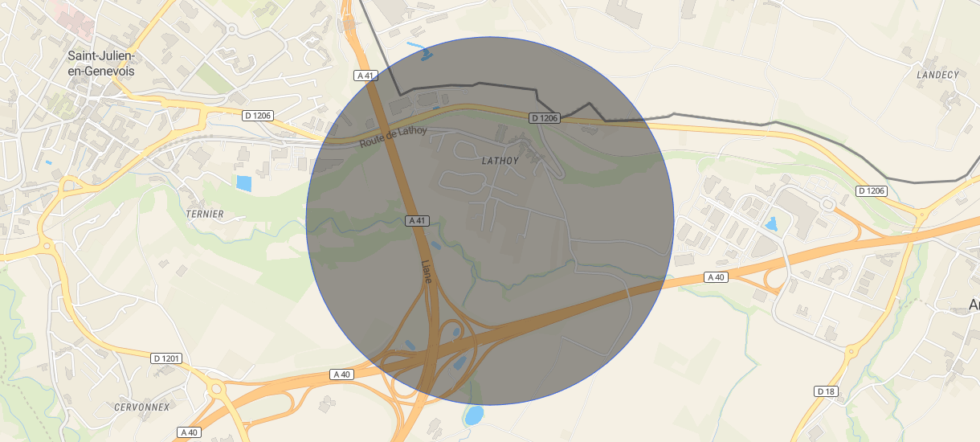Image resolution: width=980 pixels, height=442 pixels.
Task: Click the roundabout near Cervonnex
Action: pyautogui.click(x=215, y=391)
